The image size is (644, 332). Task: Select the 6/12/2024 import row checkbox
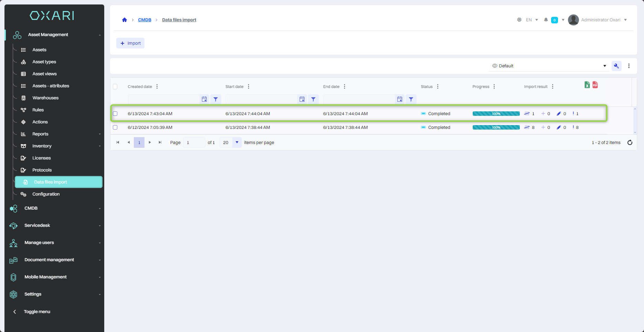tap(115, 128)
